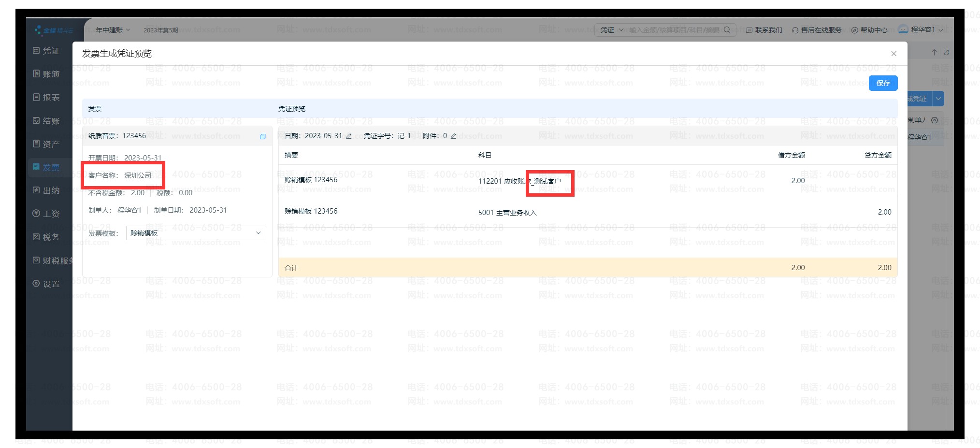Select the 工资 sidebar icon
The height and width of the screenshot is (448, 980).
(x=36, y=214)
